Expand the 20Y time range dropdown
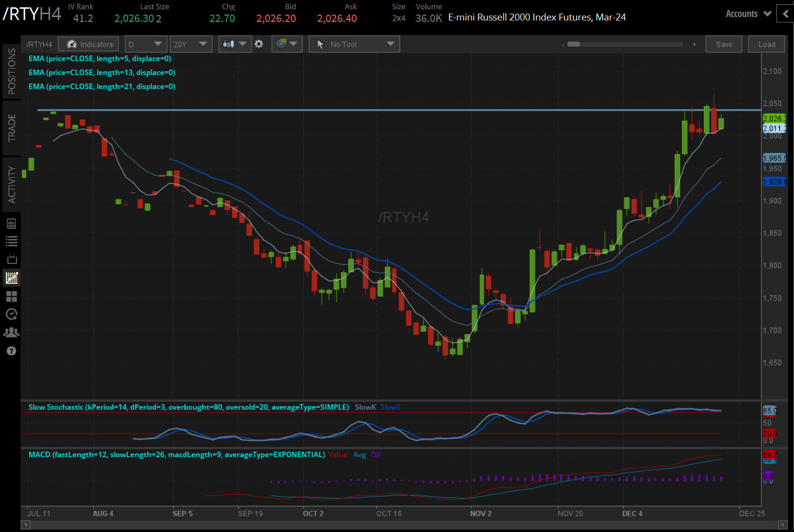Screen dimensions: 794x532 coord(191,44)
